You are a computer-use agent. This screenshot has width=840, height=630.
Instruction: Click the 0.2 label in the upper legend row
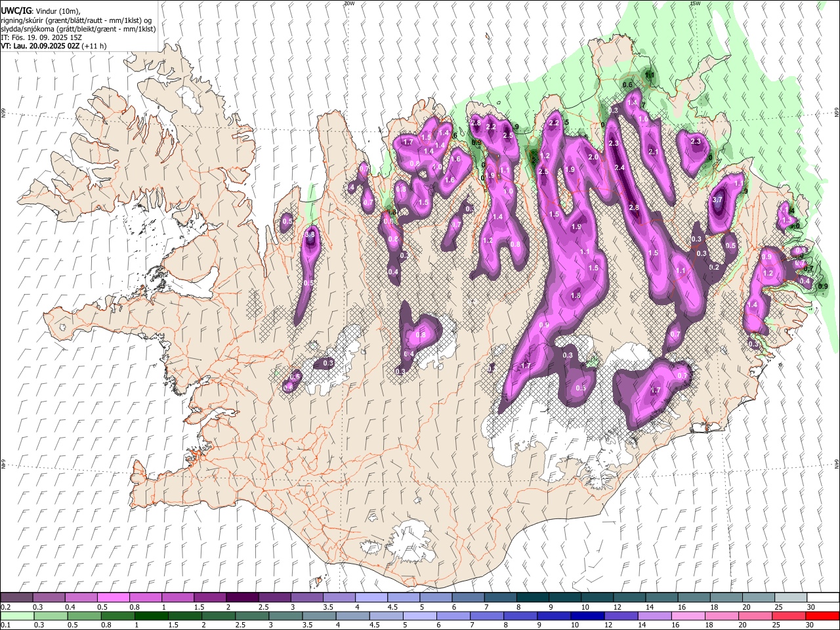pyautogui.click(x=5, y=607)
